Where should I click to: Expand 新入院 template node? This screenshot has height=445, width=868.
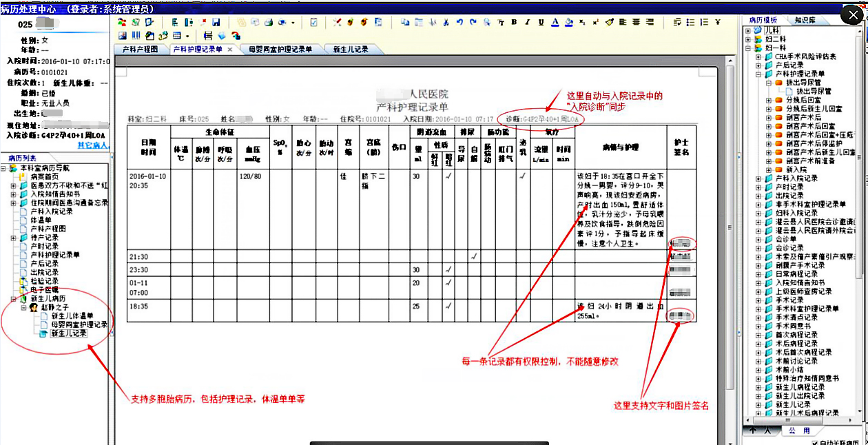769,169
